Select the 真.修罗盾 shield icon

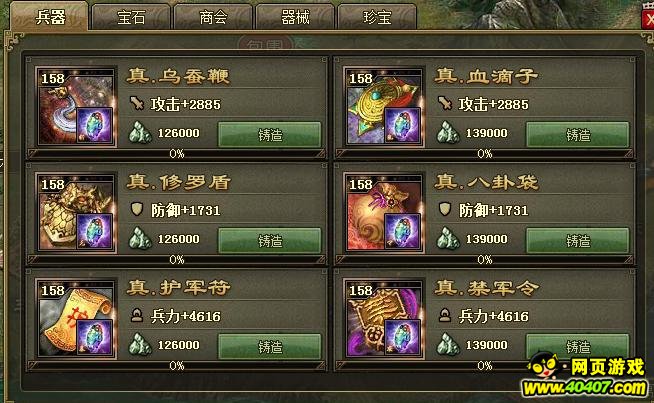76,214
